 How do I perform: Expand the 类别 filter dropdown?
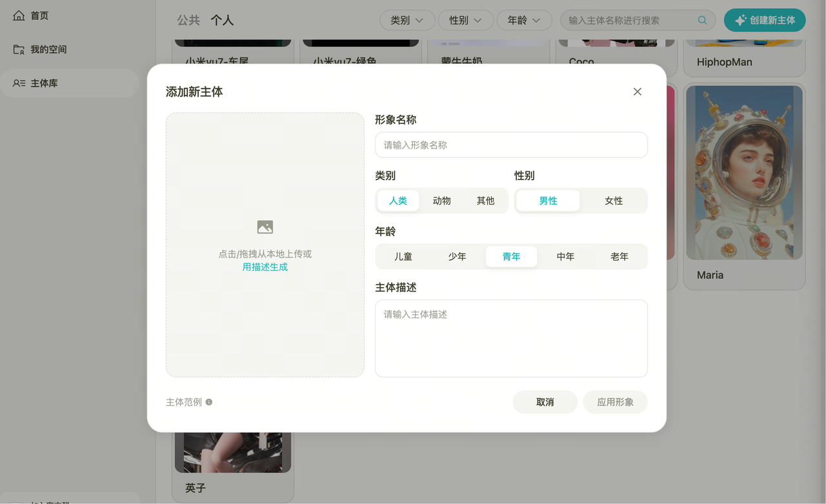pos(407,21)
